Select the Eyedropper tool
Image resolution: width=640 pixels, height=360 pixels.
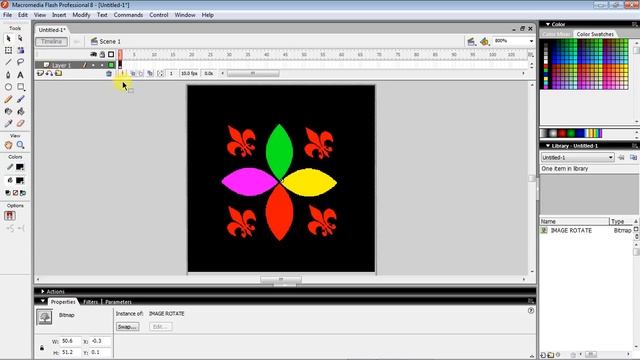tap(8, 123)
